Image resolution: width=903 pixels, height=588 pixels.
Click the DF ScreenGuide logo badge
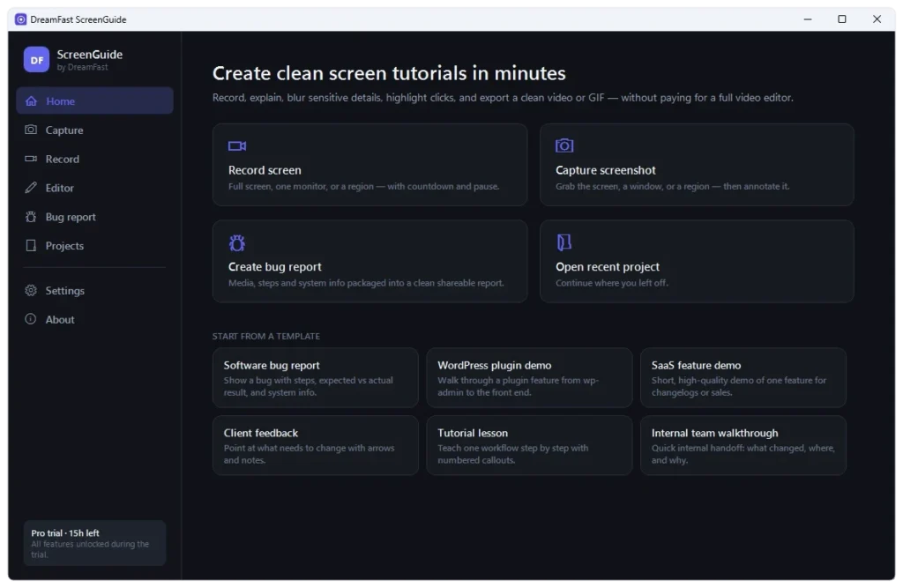point(36,59)
